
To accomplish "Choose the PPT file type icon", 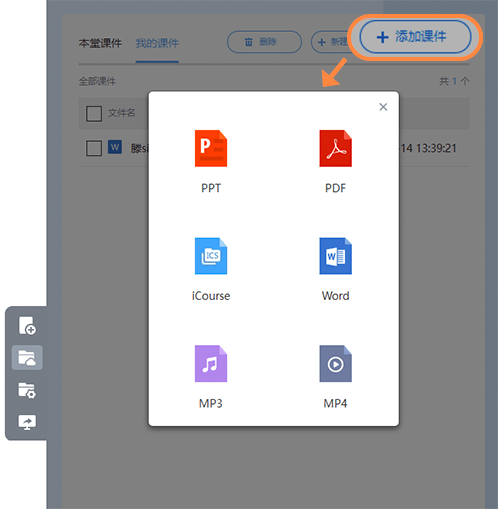I will click(211, 148).
